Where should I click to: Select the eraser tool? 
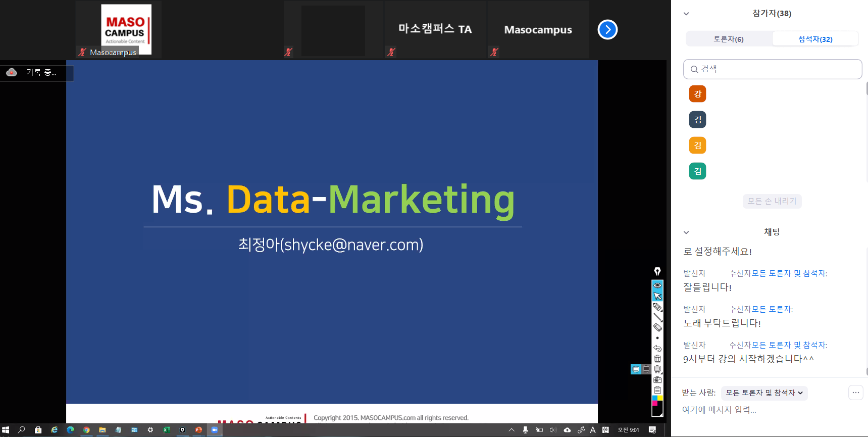[x=657, y=327]
